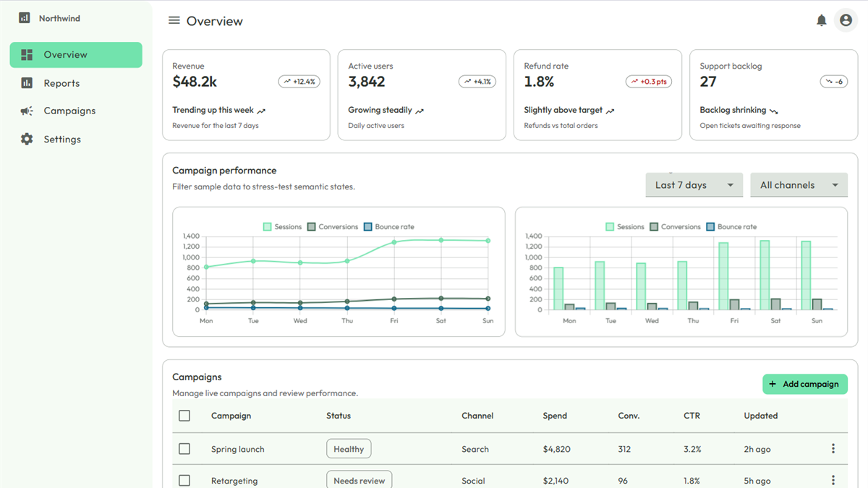Open the notifications bell
This screenshot has height=488, width=868.
pos(821,21)
